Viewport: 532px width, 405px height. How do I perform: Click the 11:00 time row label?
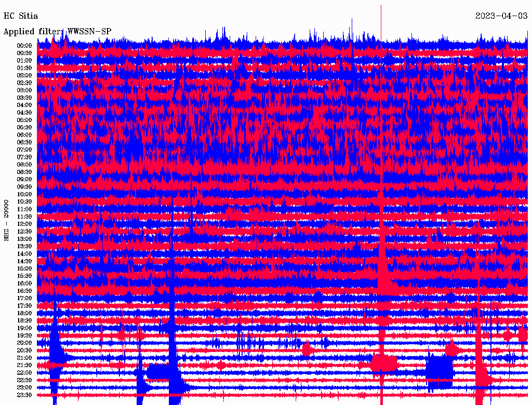(x=24, y=209)
